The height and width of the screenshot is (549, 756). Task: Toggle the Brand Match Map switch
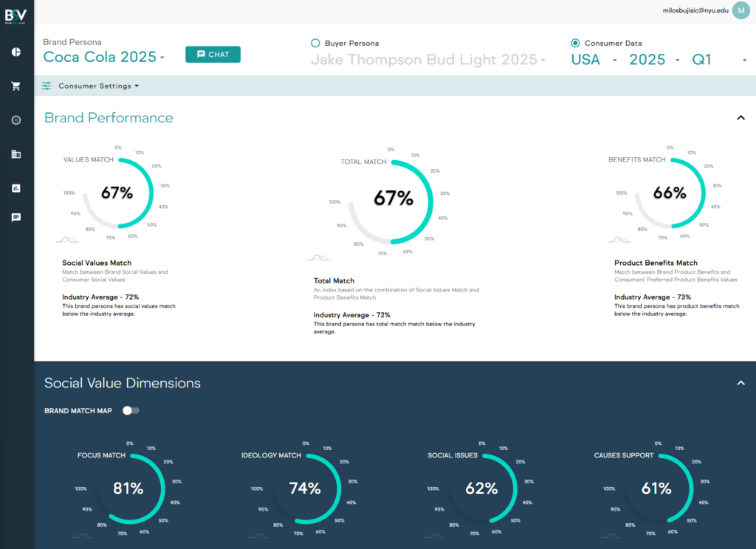(131, 410)
